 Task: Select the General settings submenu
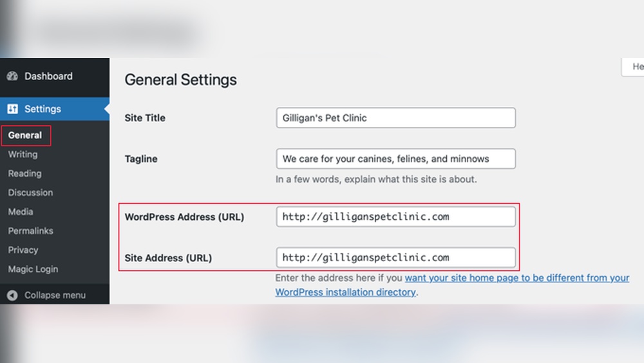point(26,135)
